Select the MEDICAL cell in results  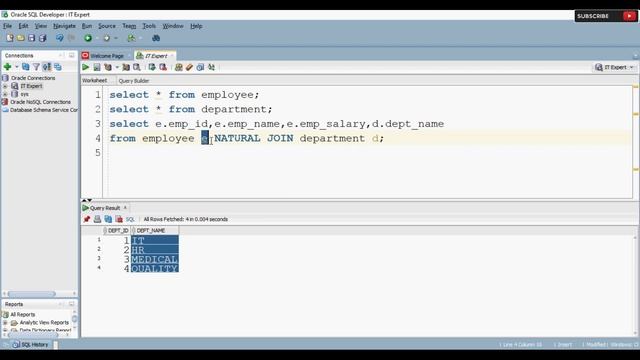[x=154, y=259]
